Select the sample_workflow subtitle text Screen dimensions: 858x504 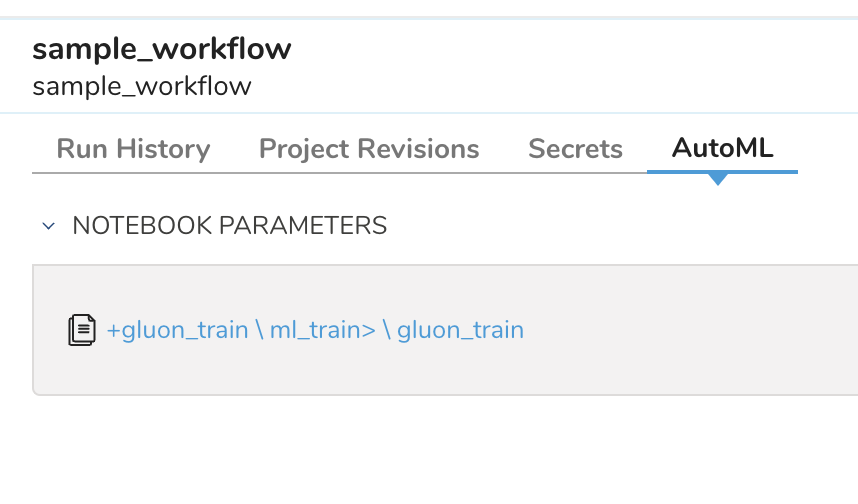pyautogui.click(x=142, y=86)
